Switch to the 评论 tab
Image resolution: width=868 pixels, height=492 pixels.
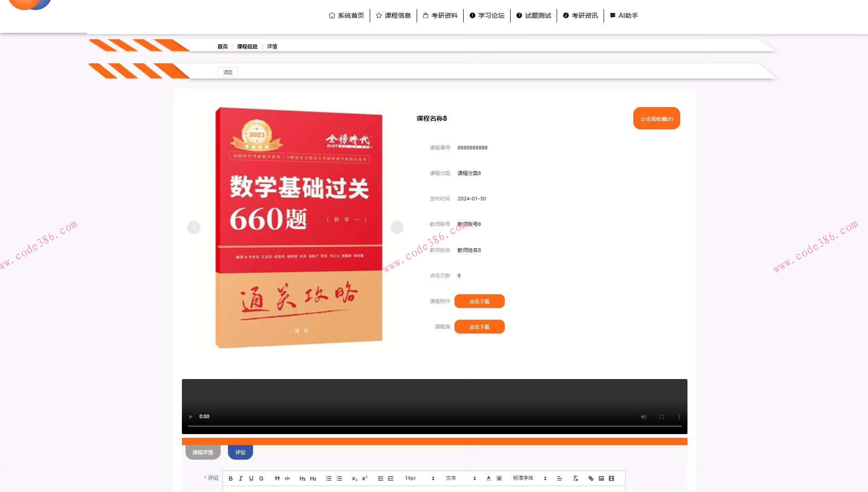click(240, 452)
